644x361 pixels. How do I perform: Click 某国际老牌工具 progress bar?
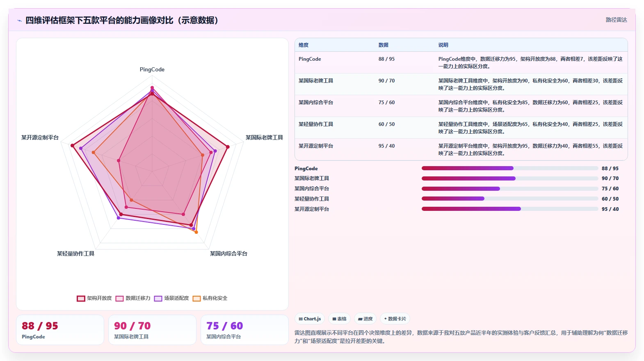(510, 178)
